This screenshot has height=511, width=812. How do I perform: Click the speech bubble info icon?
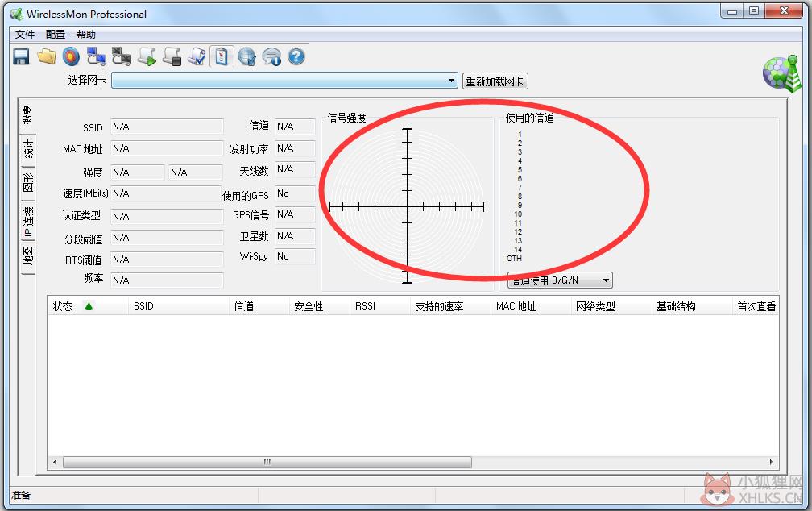pyautogui.click(x=272, y=56)
